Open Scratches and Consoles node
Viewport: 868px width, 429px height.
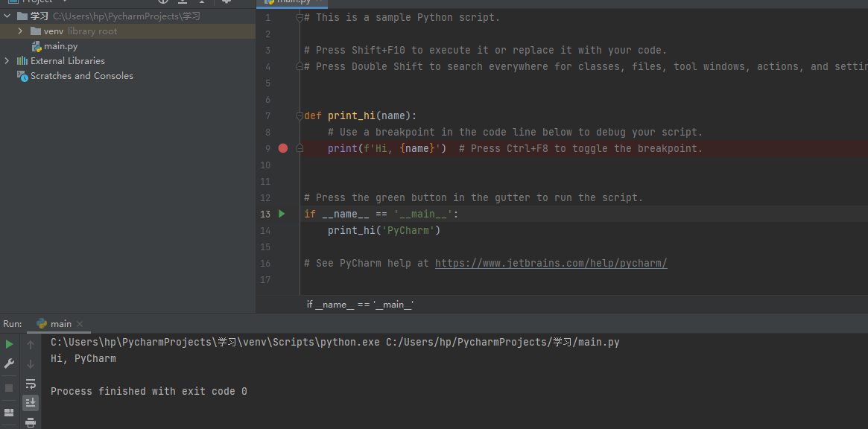tap(81, 76)
